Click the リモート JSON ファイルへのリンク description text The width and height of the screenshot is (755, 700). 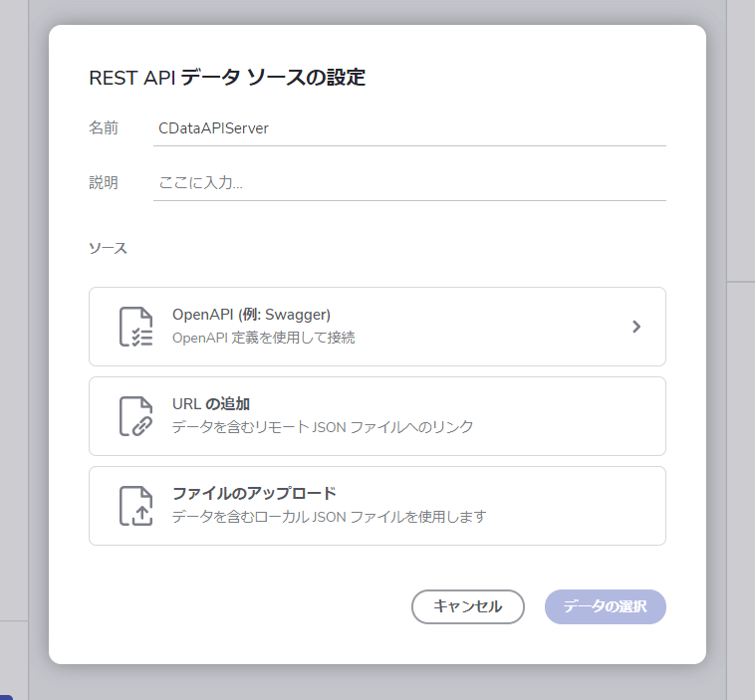[x=322, y=427]
